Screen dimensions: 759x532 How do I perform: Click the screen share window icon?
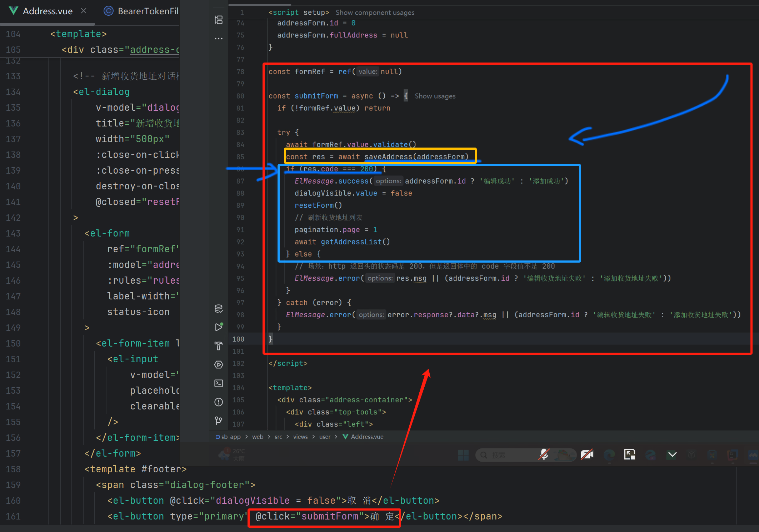pyautogui.click(x=630, y=454)
